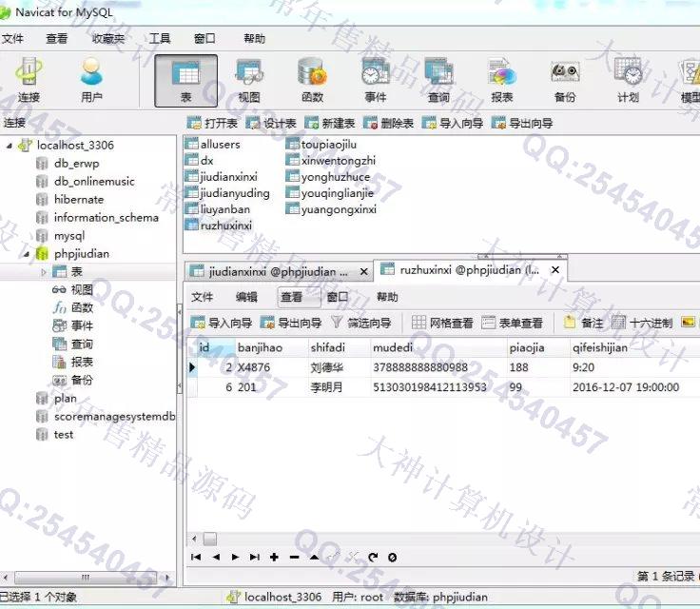The height and width of the screenshot is (609, 700).
Task: Click left panel horizontal scrollbar
Action: coord(86,578)
